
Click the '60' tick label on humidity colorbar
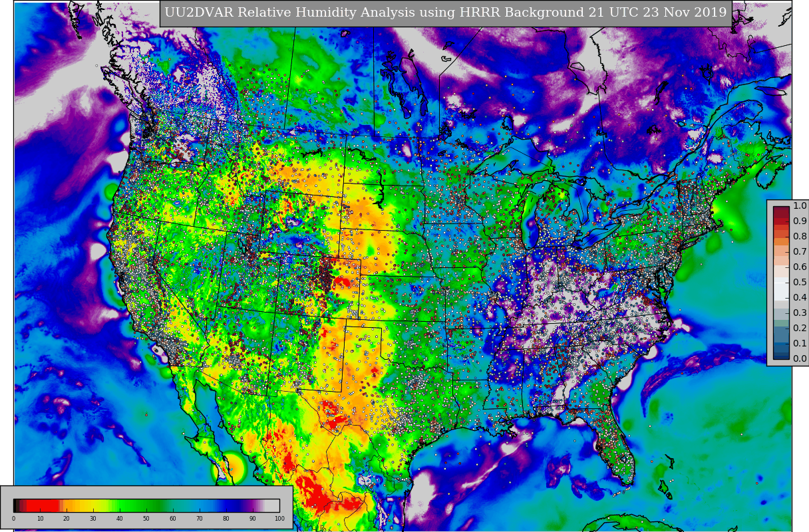coord(172,519)
